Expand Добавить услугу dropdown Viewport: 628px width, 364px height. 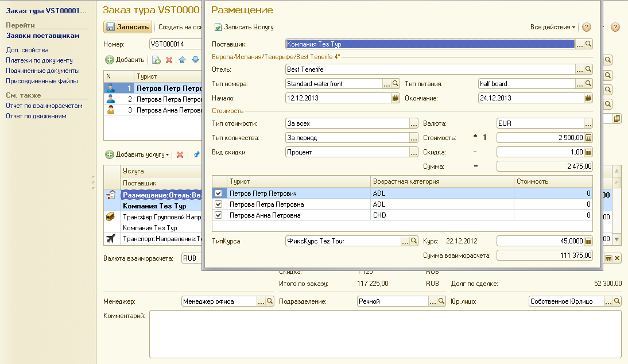[x=167, y=155]
